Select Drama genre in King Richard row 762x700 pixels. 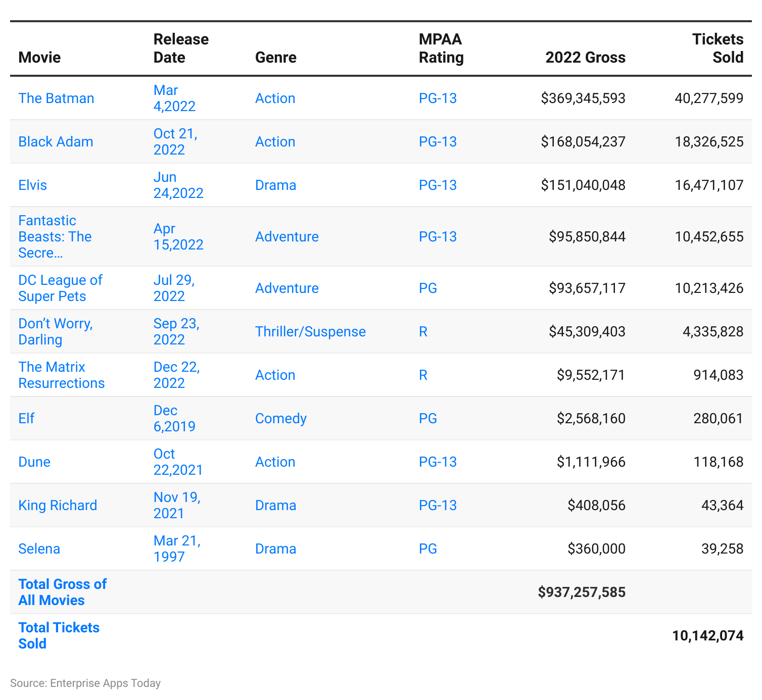pyautogui.click(x=275, y=505)
